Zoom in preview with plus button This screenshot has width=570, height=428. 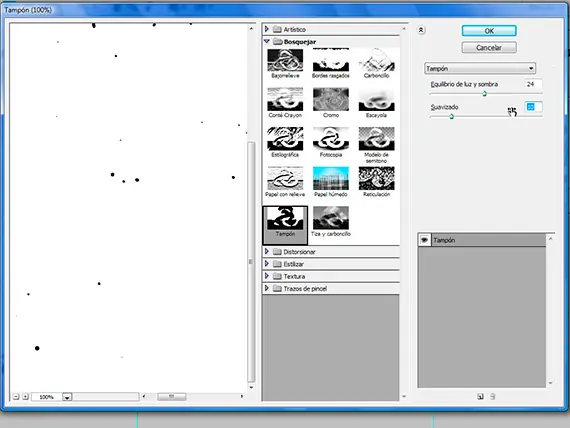point(25,396)
